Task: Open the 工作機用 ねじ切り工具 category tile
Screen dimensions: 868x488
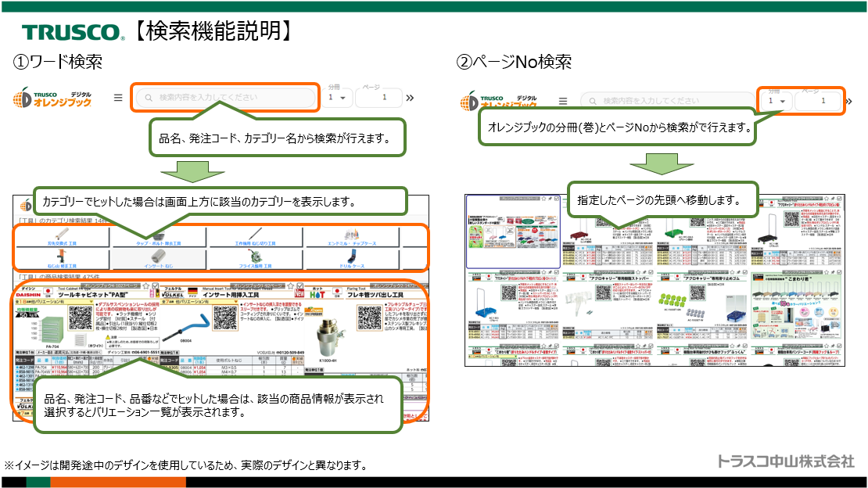Action: point(255,236)
